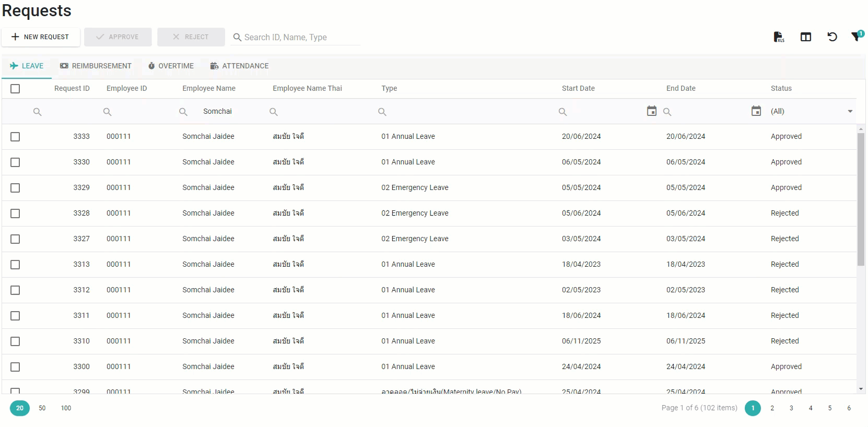This screenshot has height=427, width=868.
Task: Click the search magnifier in the Employee ID filter
Action: pos(108,112)
